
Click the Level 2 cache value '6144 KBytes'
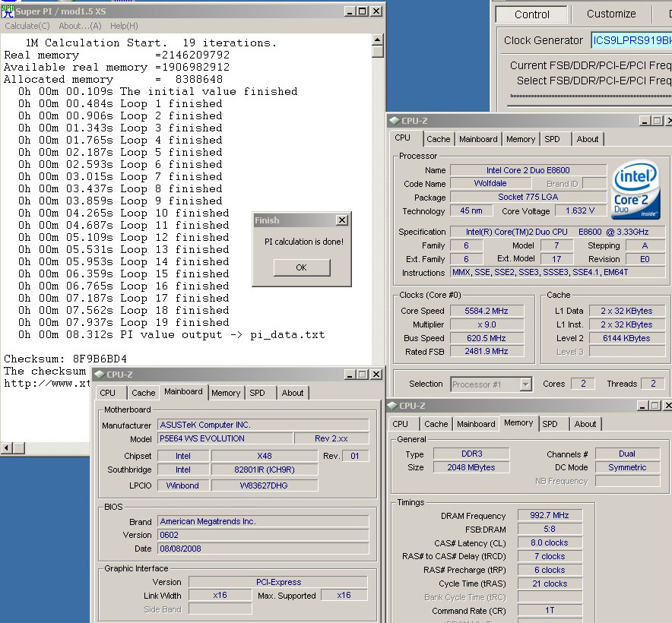[x=626, y=338]
